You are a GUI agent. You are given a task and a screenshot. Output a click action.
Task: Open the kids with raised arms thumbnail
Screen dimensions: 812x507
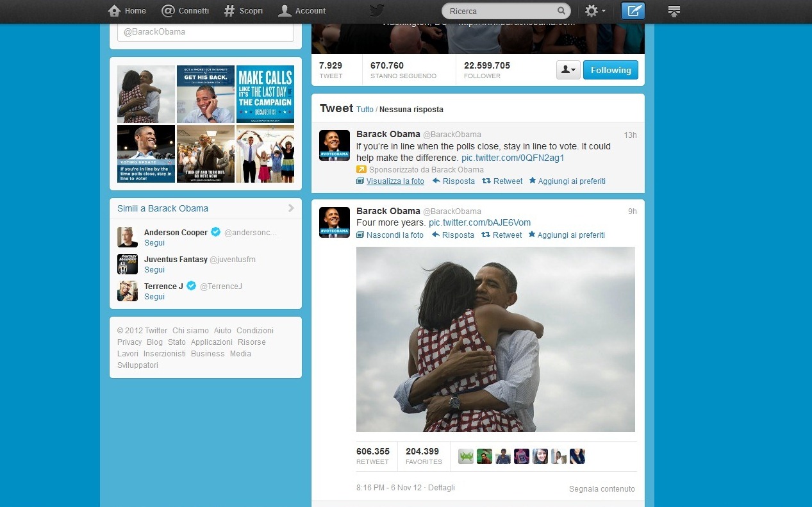click(x=265, y=154)
